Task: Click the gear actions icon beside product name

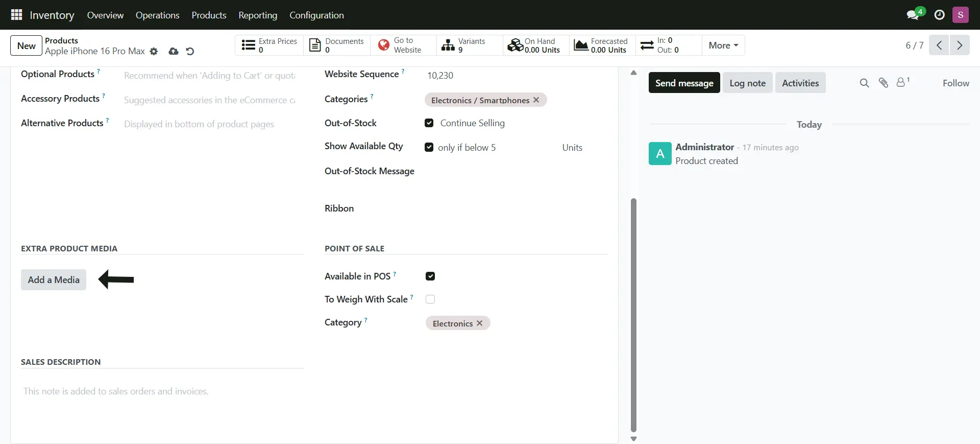Action: 154,51
